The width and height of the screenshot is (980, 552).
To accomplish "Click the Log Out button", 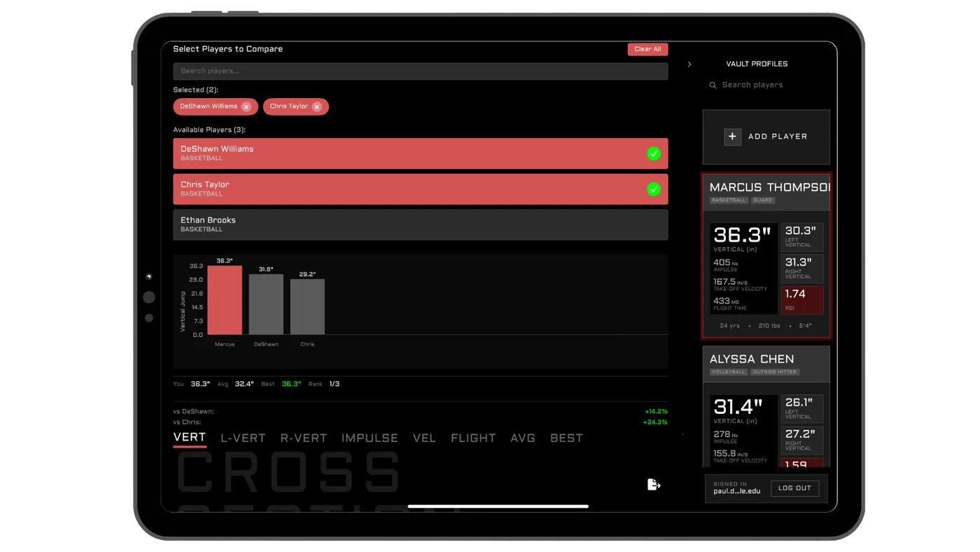I will click(x=794, y=488).
